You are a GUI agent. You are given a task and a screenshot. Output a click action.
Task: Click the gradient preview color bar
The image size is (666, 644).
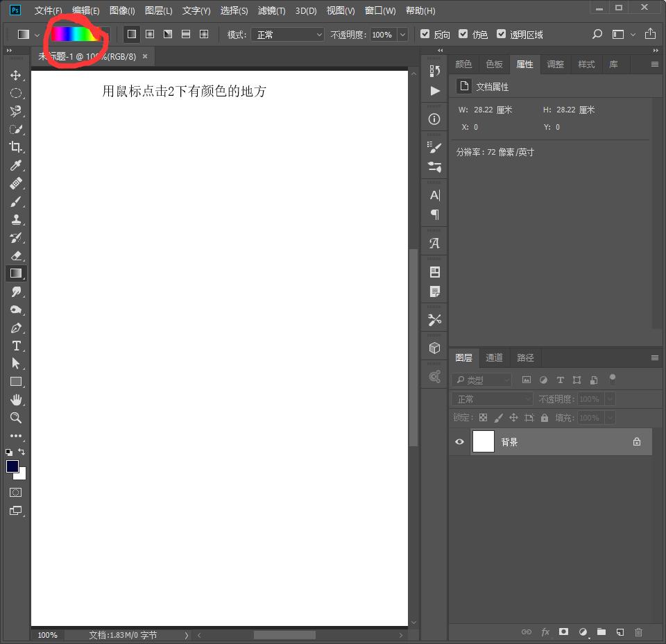click(75, 34)
